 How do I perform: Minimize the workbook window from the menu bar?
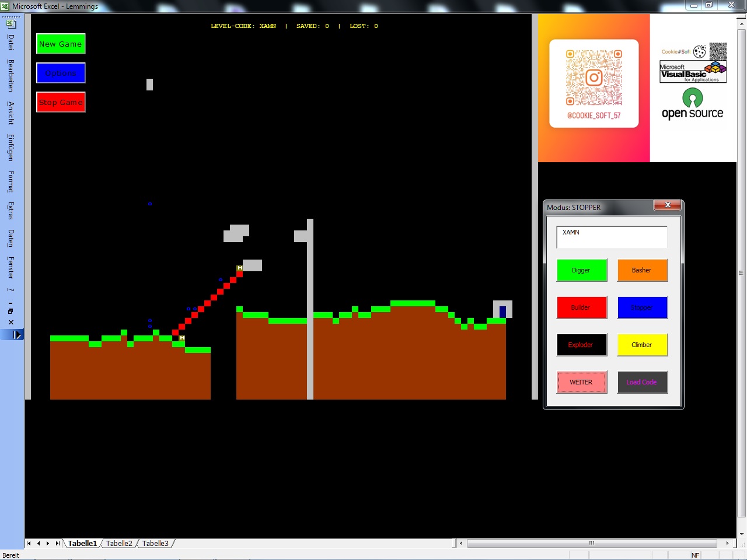[11, 303]
